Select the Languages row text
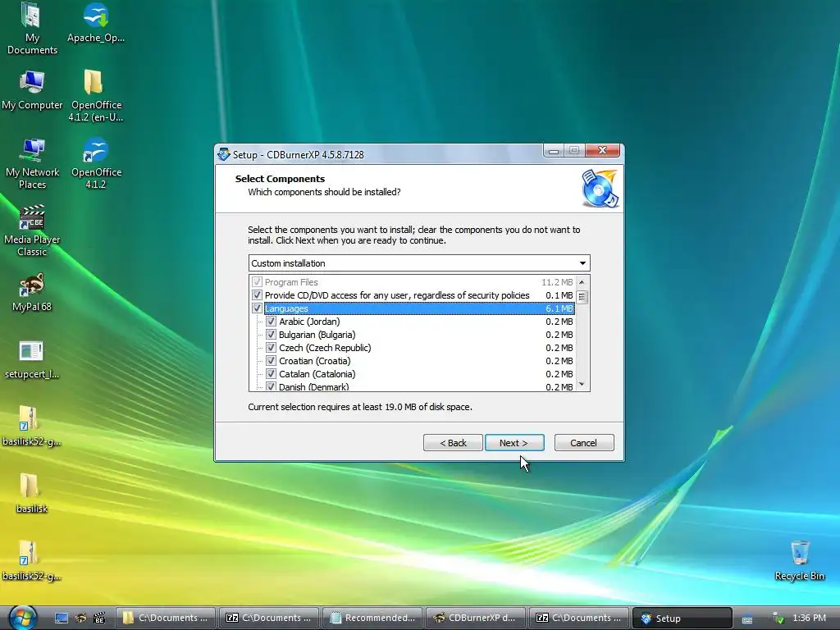 (x=286, y=308)
